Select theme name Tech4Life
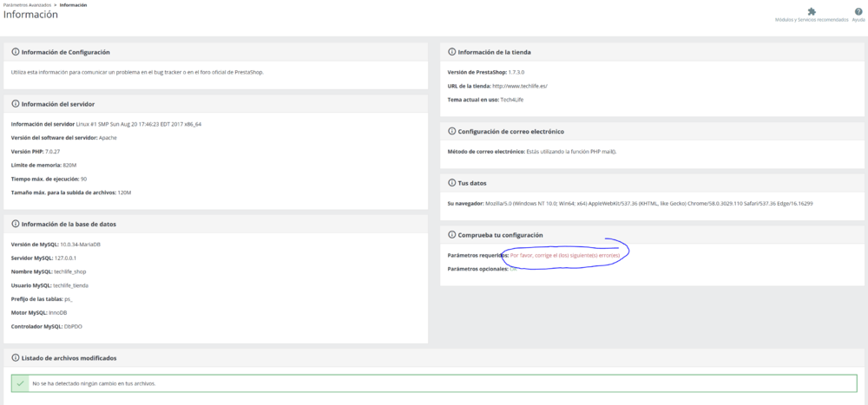Image resolution: width=868 pixels, height=405 pixels. click(514, 100)
